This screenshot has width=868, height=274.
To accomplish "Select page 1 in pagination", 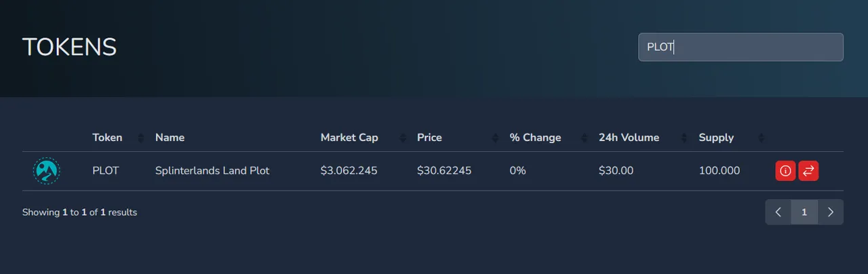I will (804, 212).
